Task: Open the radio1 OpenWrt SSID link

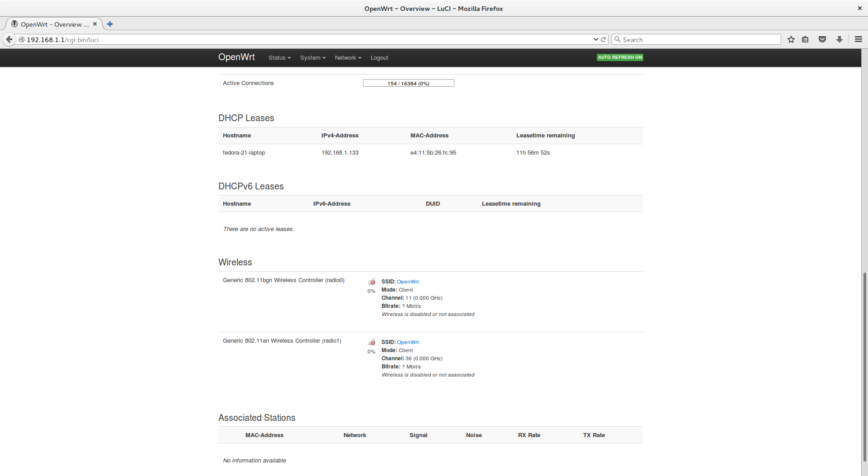Action: tap(408, 342)
